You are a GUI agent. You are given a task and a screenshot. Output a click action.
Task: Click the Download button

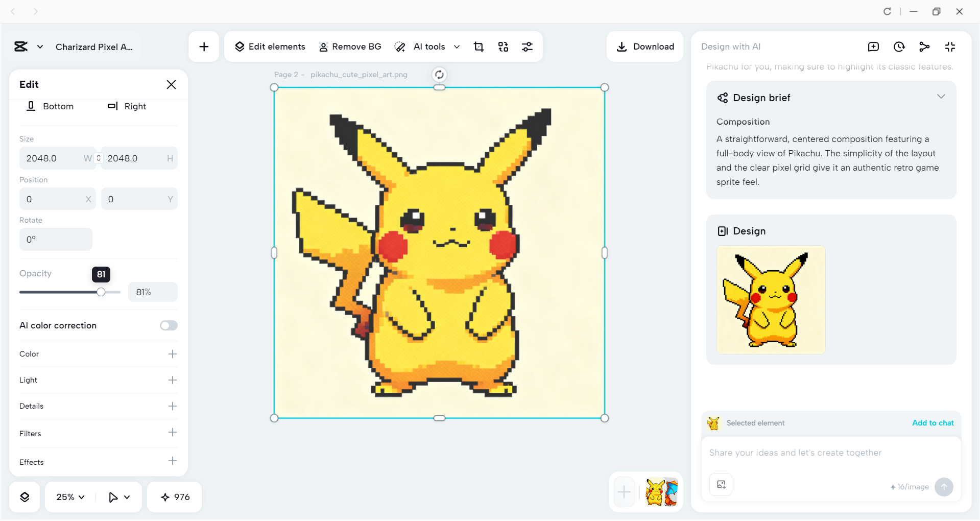point(645,46)
